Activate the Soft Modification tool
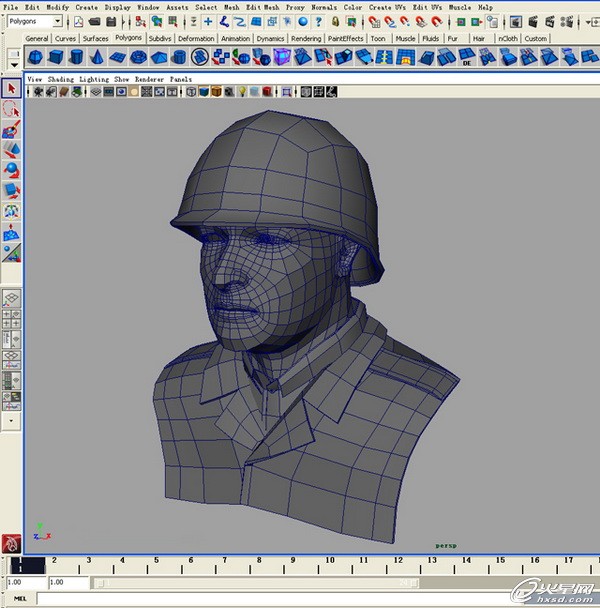 [11, 232]
